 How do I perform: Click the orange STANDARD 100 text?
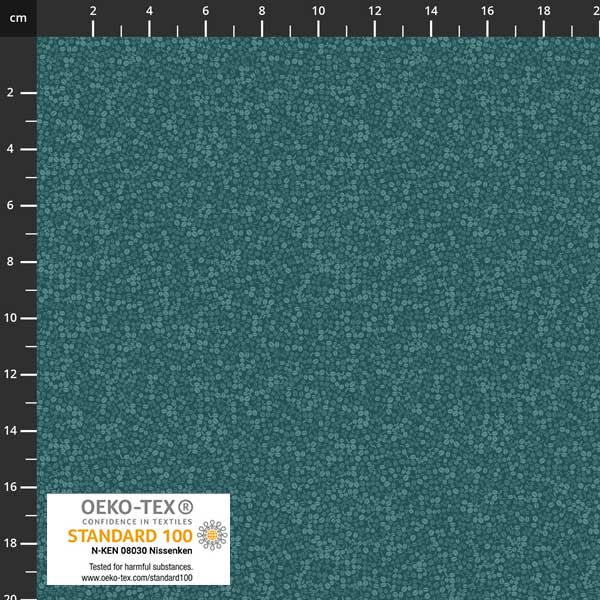tap(130, 535)
